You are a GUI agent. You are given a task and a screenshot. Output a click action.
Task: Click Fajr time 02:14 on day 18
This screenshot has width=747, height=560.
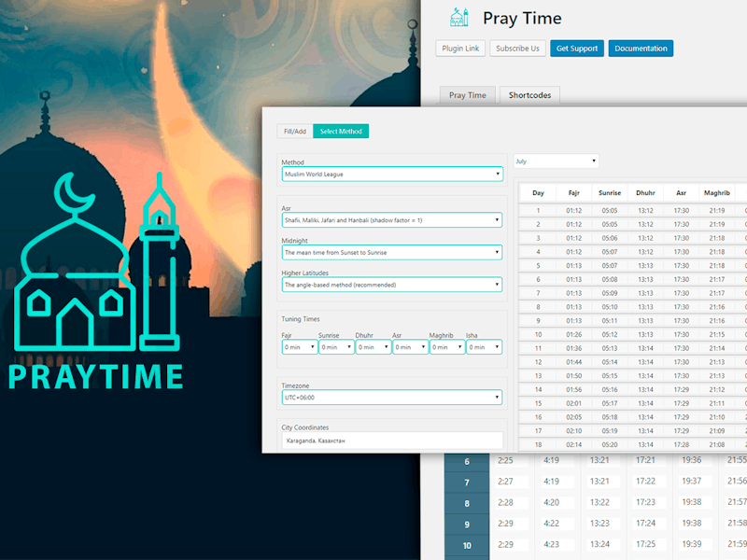coord(573,444)
